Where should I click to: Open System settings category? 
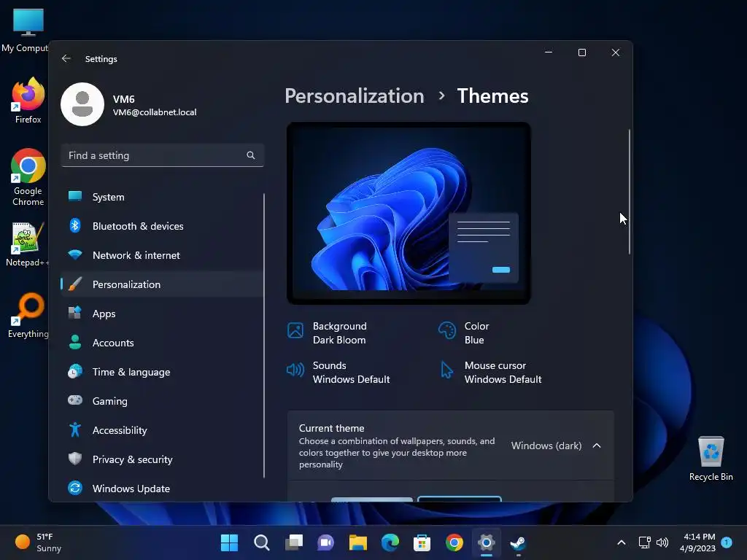click(162, 197)
